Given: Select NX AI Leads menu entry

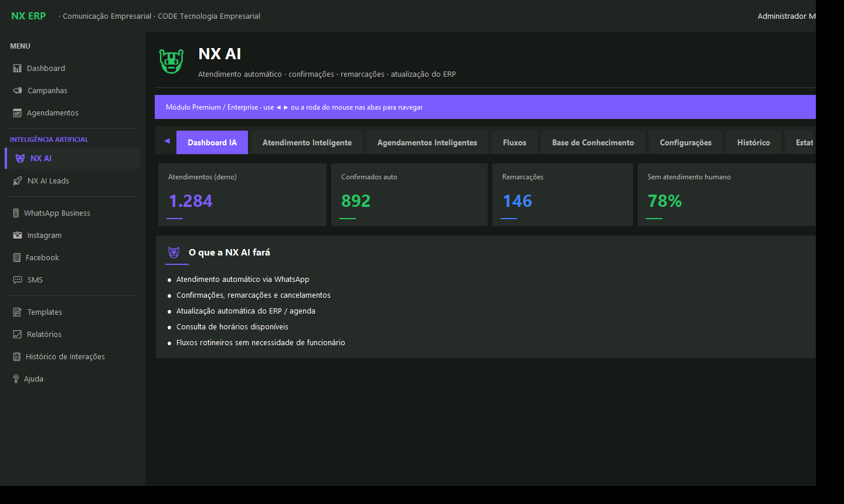Looking at the screenshot, I should pyautogui.click(x=73, y=181).
